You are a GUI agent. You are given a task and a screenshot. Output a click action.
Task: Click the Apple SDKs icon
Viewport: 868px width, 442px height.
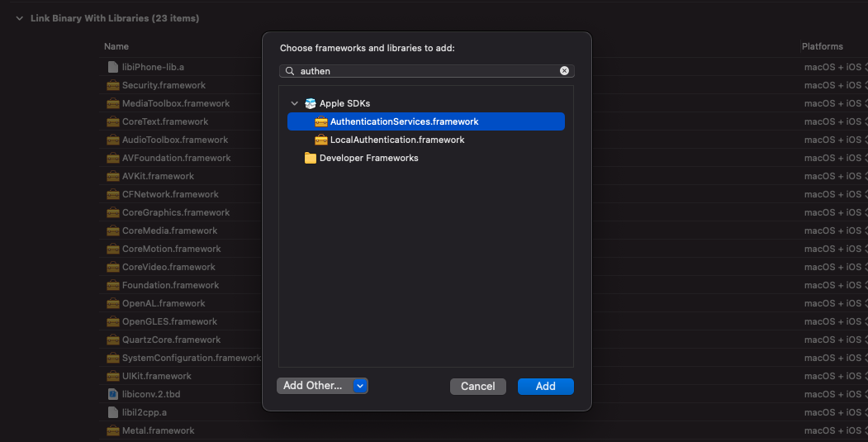[310, 103]
